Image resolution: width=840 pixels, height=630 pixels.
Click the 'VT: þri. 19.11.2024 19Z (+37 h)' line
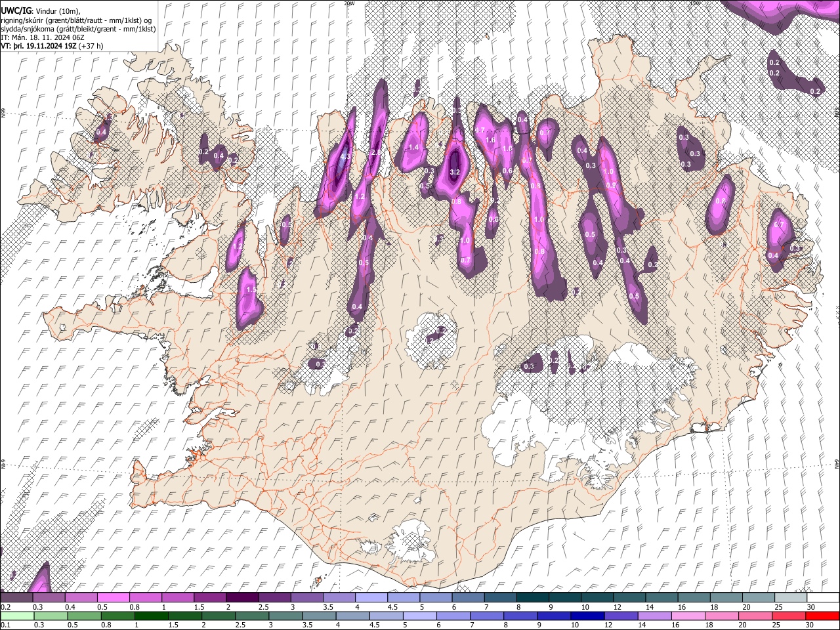(52, 46)
